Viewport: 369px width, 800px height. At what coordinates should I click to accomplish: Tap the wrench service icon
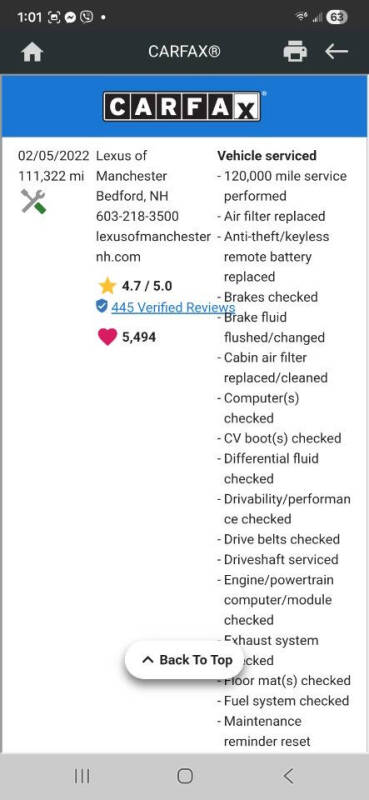(x=33, y=201)
